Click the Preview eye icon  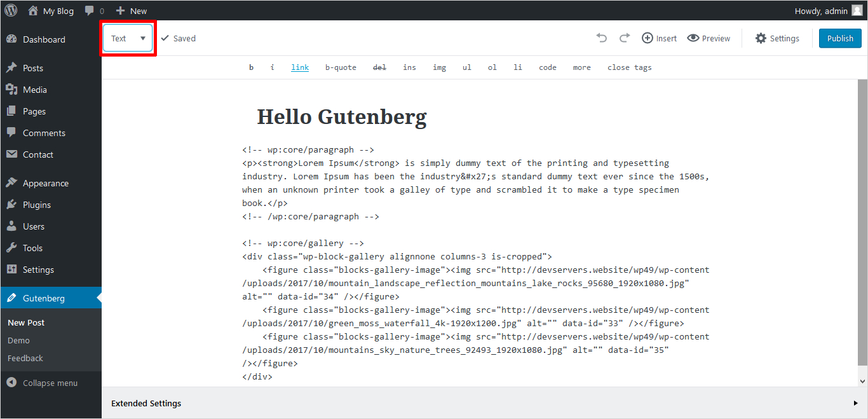coord(693,38)
